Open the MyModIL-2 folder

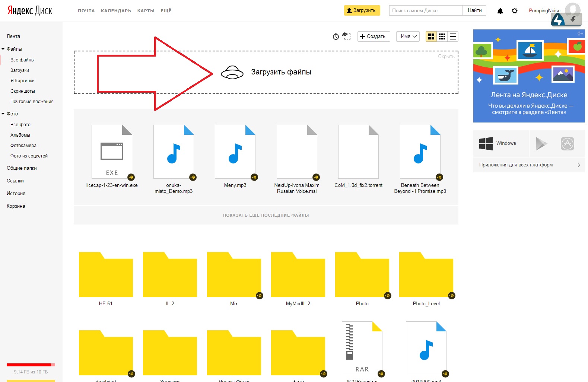coord(298,274)
